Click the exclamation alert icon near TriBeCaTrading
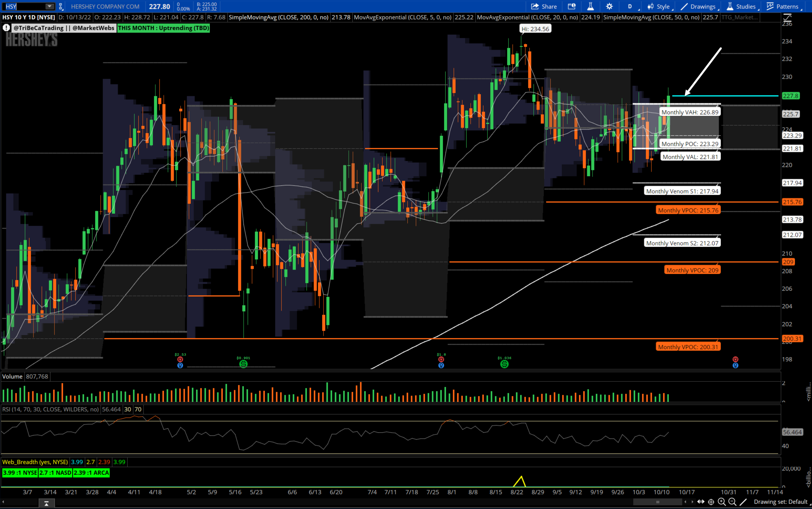This screenshot has width=812, height=509. [x=6, y=28]
